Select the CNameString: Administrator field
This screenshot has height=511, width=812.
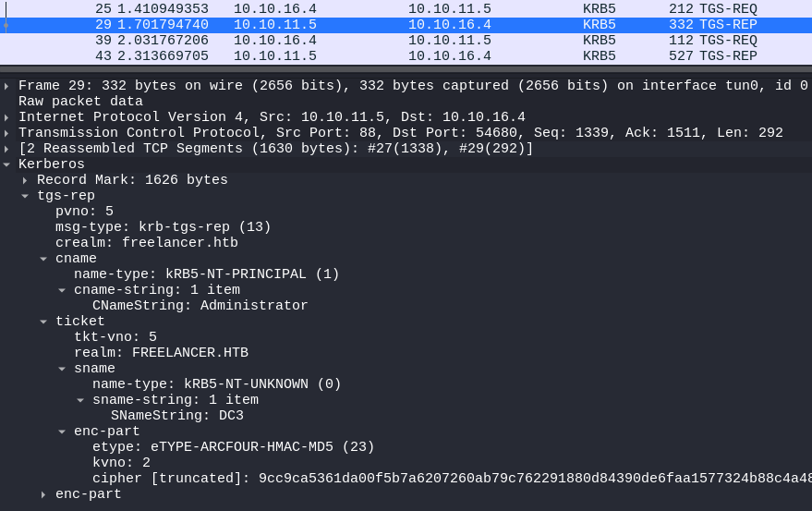[x=200, y=306]
